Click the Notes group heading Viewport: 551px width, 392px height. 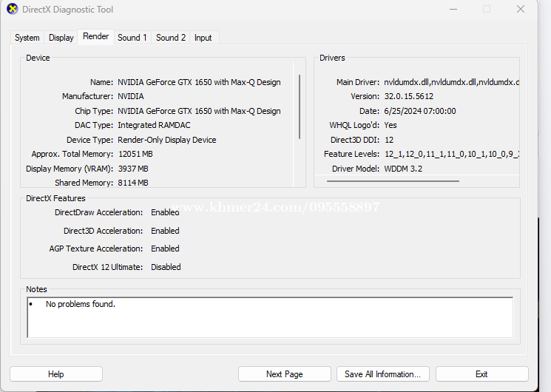pos(36,289)
